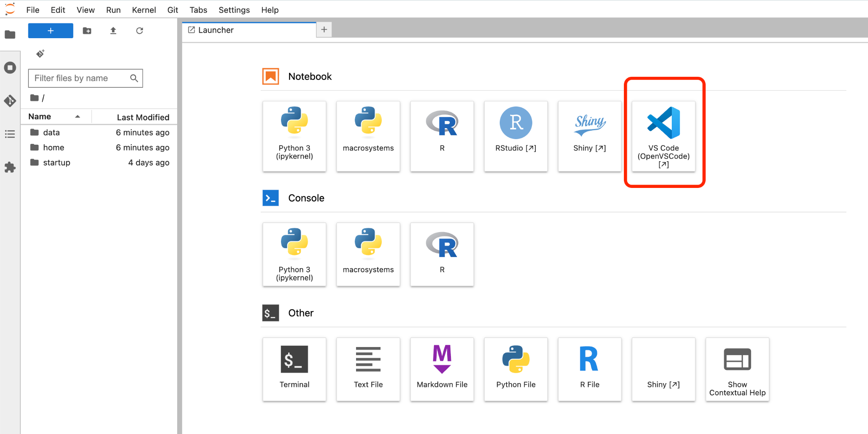Start a Python 3 (ipykernel) console
The height and width of the screenshot is (434, 868).
[295, 255]
